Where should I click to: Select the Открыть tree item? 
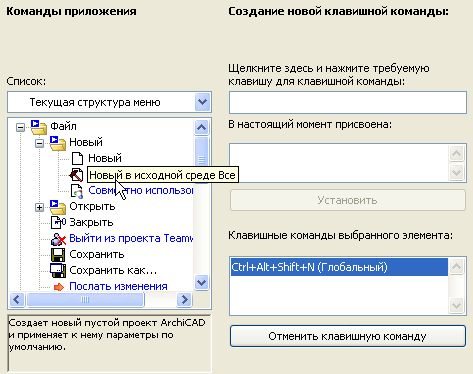[x=92, y=207]
